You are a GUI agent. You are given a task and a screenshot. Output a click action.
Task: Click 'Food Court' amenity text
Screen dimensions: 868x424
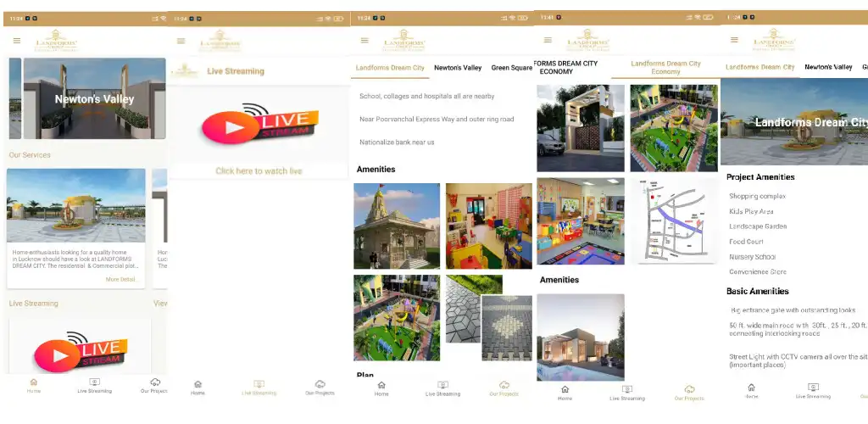(746, 242)
